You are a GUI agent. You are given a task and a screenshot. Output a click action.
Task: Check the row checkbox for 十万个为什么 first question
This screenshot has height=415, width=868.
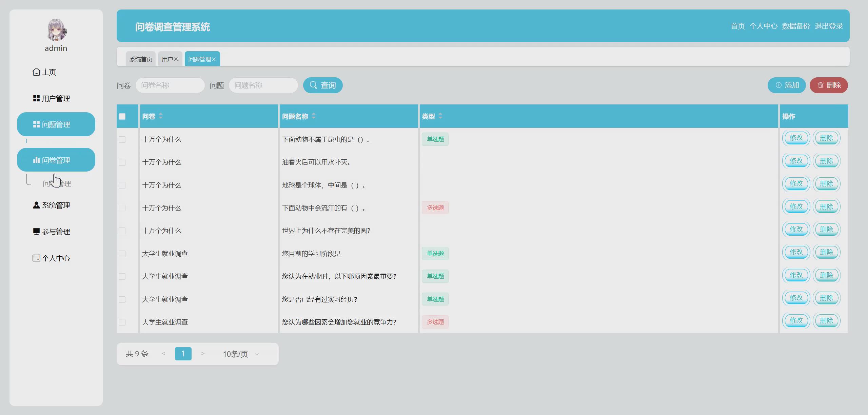pyautogui.click(x=122, y=139)
